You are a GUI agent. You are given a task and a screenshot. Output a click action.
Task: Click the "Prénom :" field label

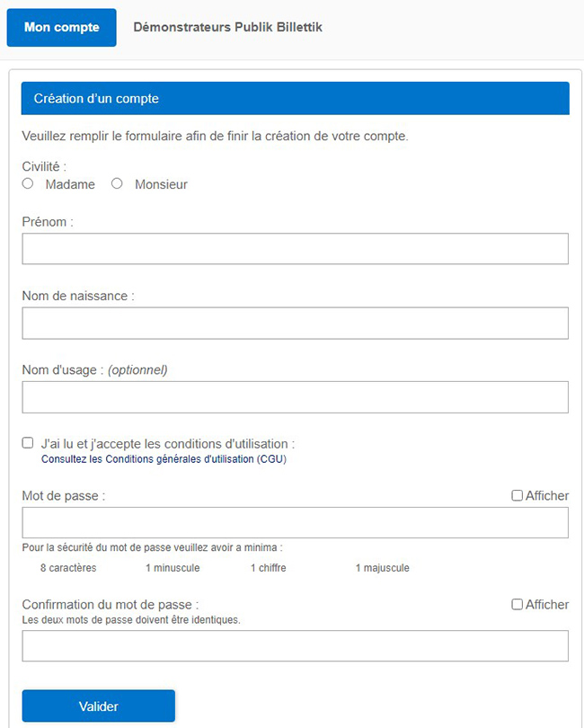tap(48, 222)
